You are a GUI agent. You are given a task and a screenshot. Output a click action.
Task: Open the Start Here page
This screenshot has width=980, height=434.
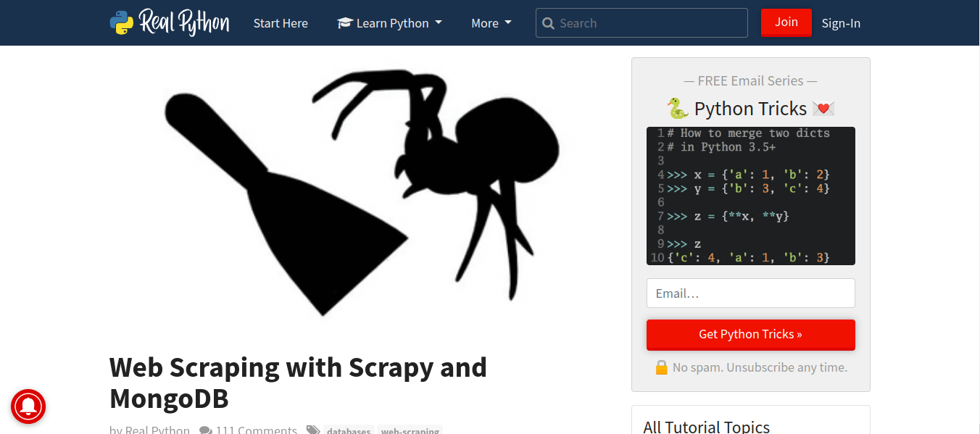point(281,22)
